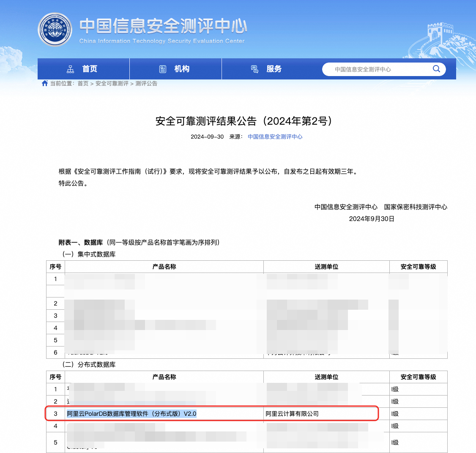Click the 机构 document icon in navigation
The width and height of the screenshot is (476, 453).
(x=163, y=69)
